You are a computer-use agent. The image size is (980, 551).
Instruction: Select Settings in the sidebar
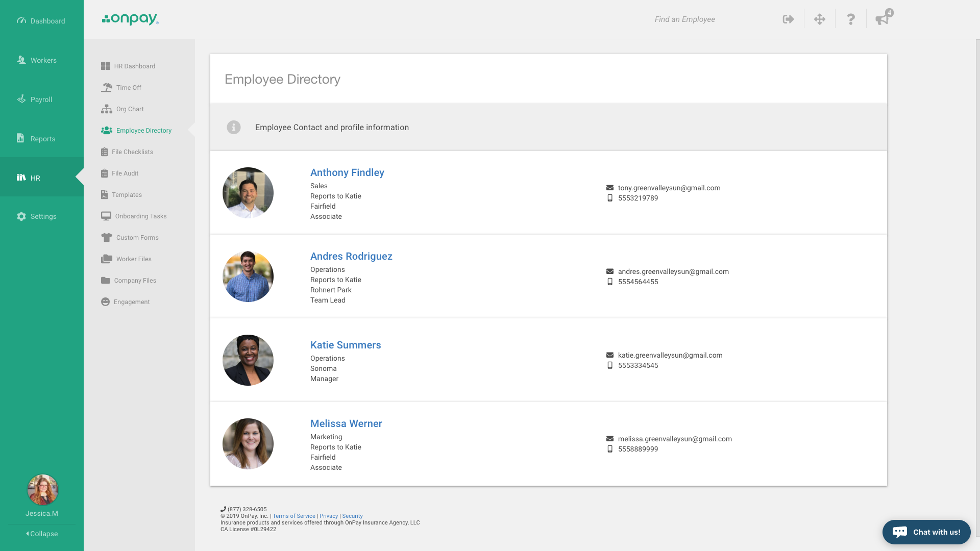(42, 216)
